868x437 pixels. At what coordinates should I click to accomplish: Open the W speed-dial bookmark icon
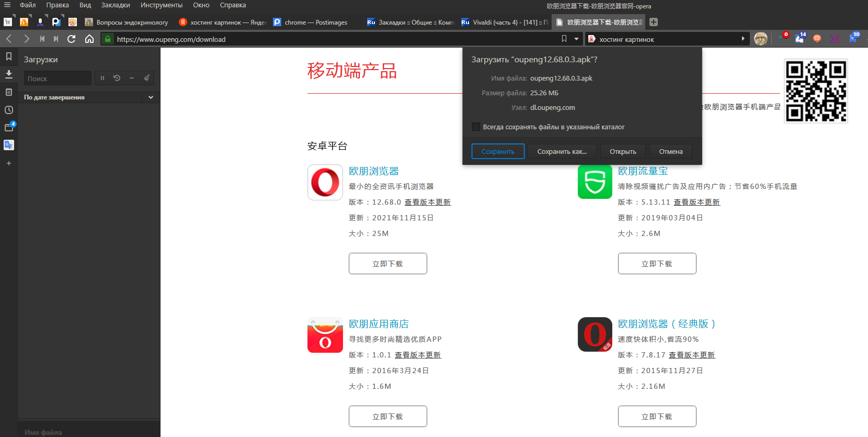[8, 22]
